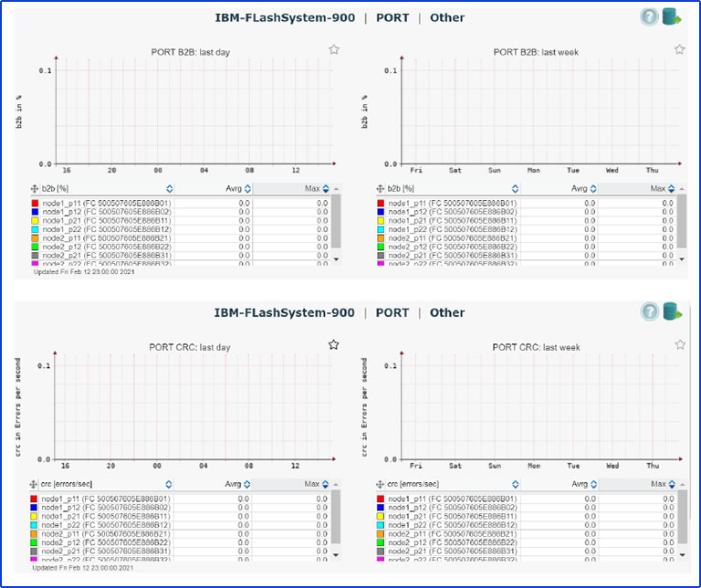Click Other in top breadcrumb
Image resolution: width=701 pixels, height=588 pixels.
click(447, 18)
